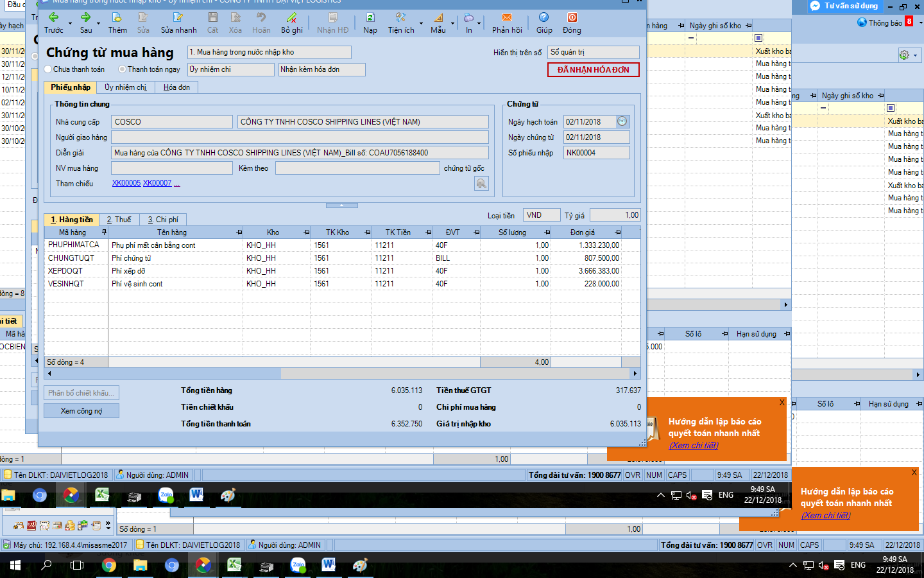Click the Tư vấn sử dụng button
The height and width of the screenshot is (578, 924).
tap(845, 6)
